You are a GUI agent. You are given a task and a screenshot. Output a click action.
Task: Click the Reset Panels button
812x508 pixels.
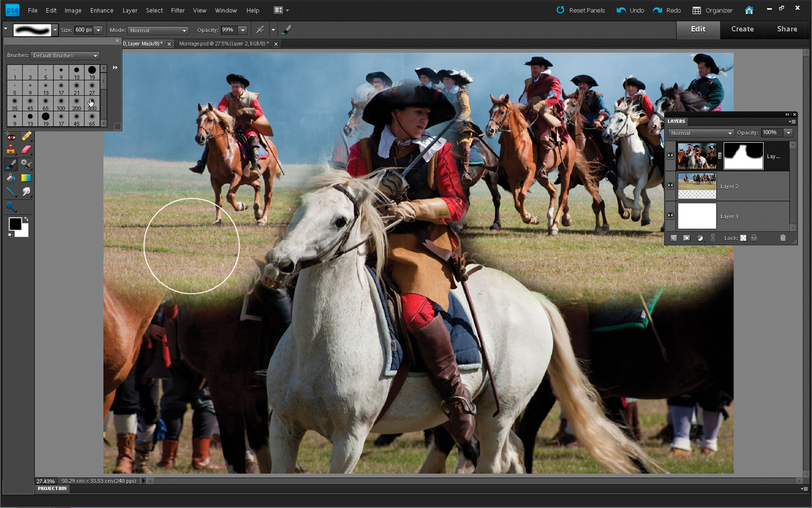pos(580,10)
